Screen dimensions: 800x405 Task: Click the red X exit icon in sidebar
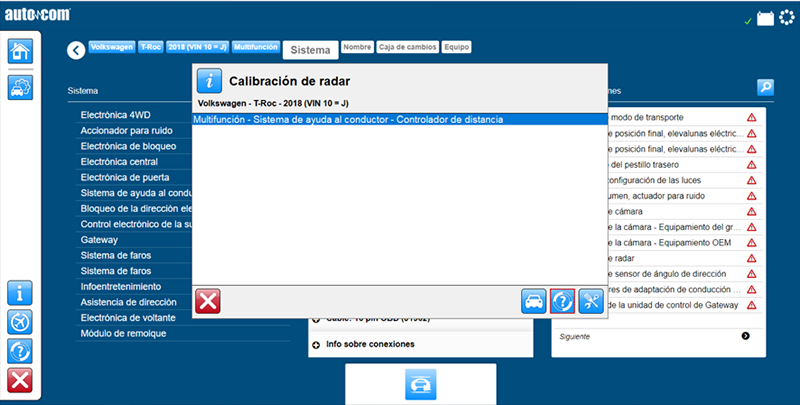coord(20,381)
